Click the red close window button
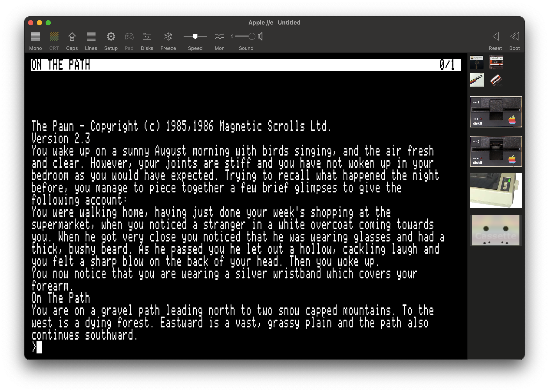 31,23
